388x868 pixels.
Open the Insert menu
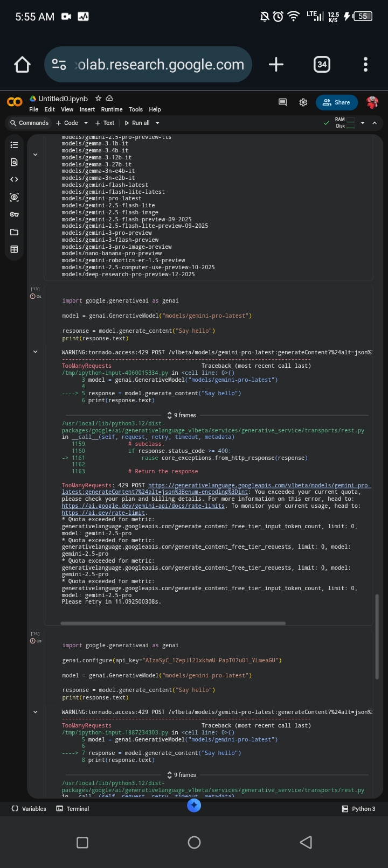pos(87,109)
